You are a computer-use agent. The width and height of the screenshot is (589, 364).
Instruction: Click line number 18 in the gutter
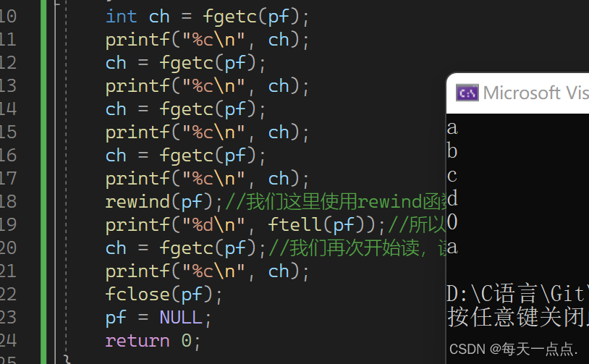[x=8, y=201]
